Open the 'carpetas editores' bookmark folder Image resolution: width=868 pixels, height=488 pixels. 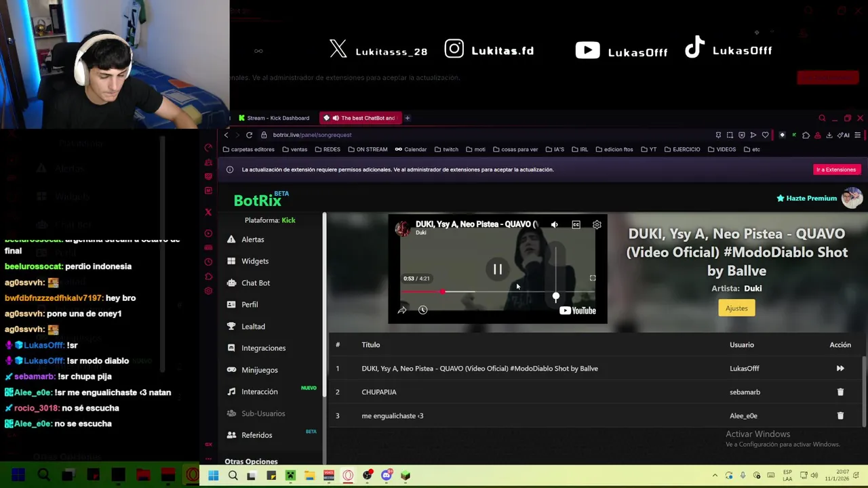click(x=248, y=149)
